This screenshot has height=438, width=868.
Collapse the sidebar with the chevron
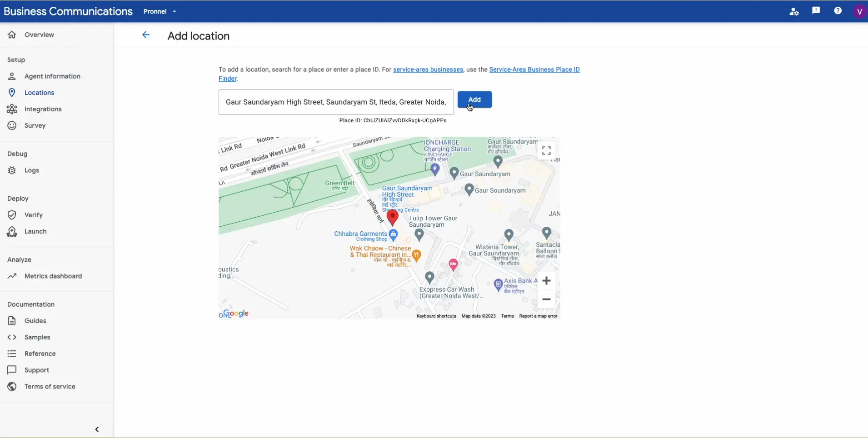[x=97, y=429]
